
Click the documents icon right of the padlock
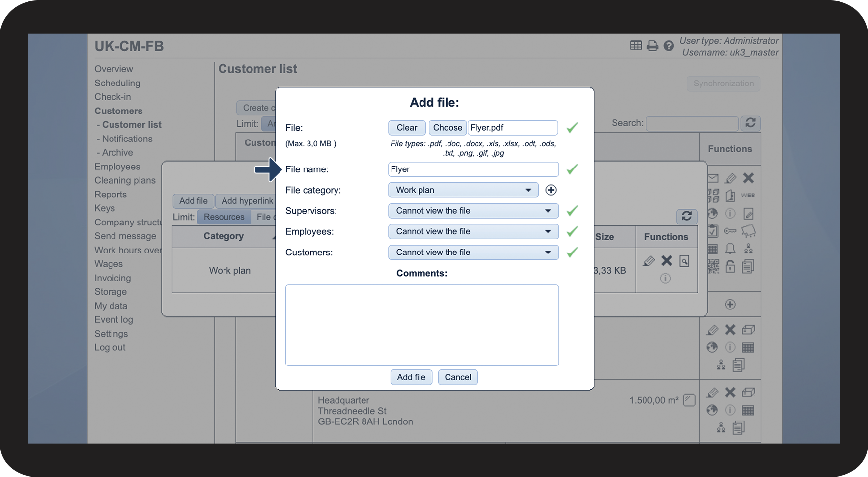[748, 266]
